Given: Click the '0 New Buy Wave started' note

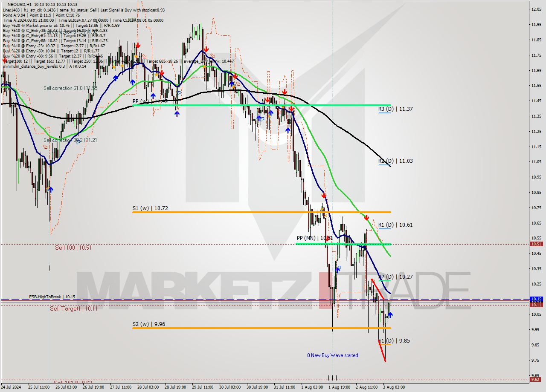Looking at the screenshot, I should [x=333, y=355].
